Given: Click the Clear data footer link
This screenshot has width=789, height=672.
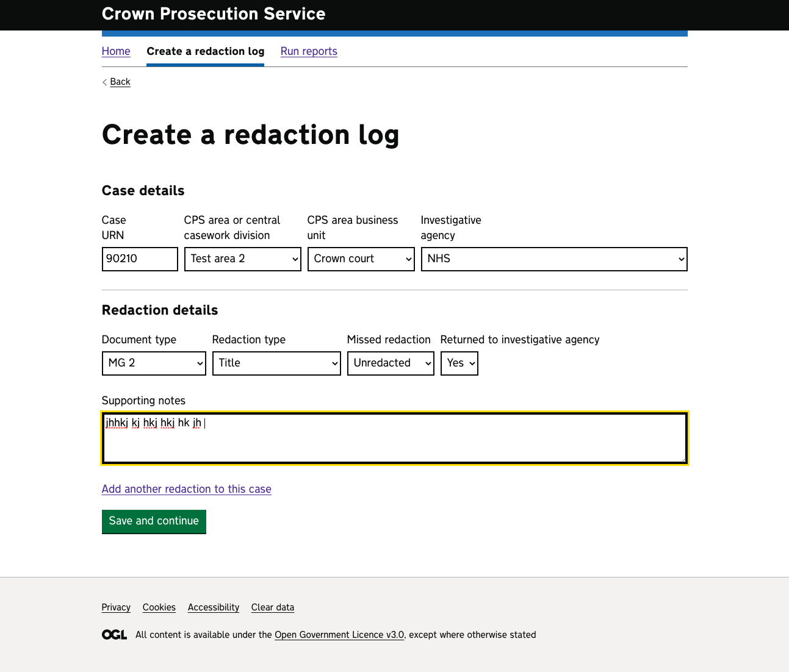Looking at the screenshot, I should click(x=273, y=607).
